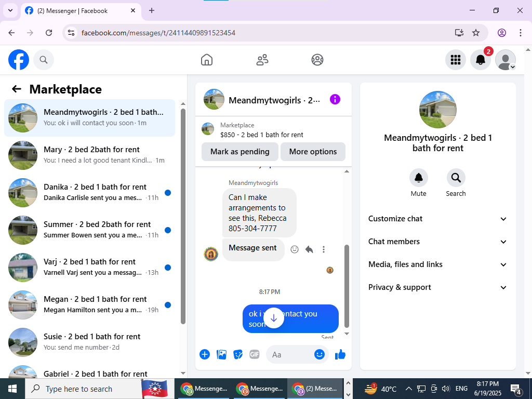Choose a GIF using the GIF icon
This screenshot has width=532, height=399.
tap(255, 354)
